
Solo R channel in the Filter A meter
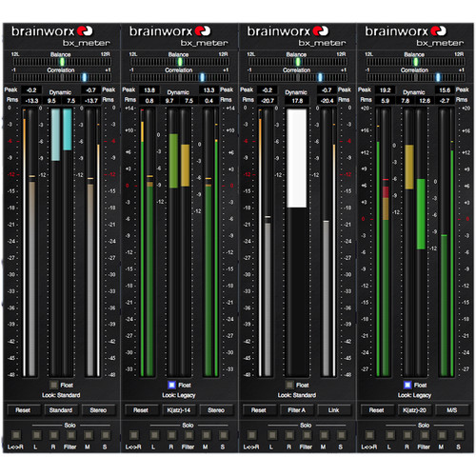pos(289,435)
